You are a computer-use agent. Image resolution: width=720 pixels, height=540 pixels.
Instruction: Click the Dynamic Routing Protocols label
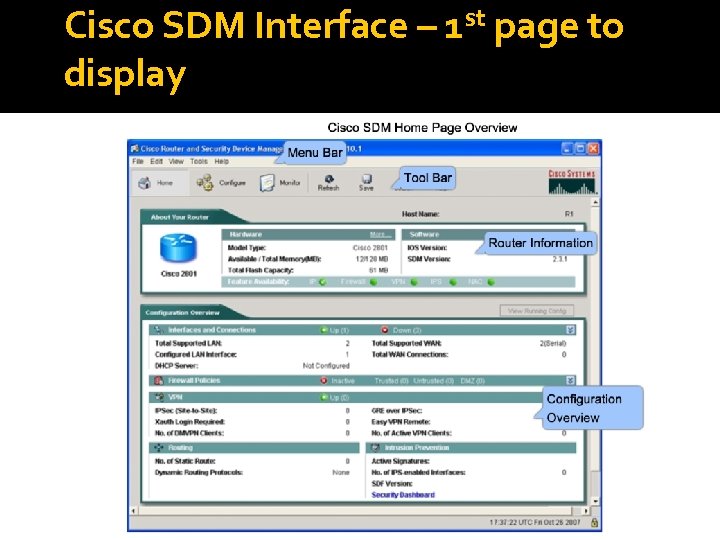coord(199,472)
